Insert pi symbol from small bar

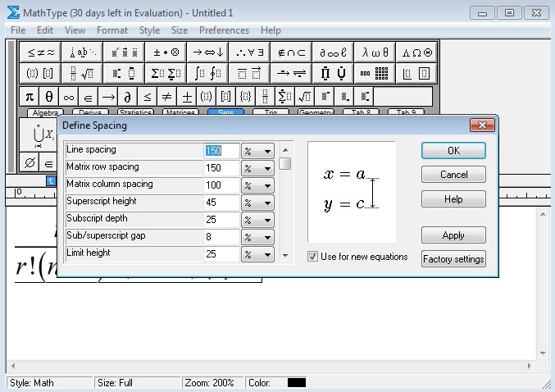tap(30, 96)
